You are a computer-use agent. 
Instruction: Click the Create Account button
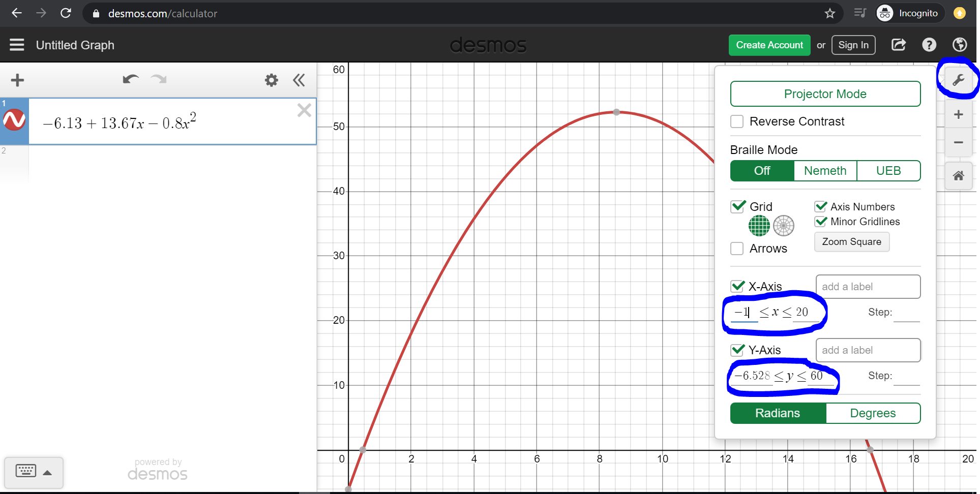click(x=769, y=45)
